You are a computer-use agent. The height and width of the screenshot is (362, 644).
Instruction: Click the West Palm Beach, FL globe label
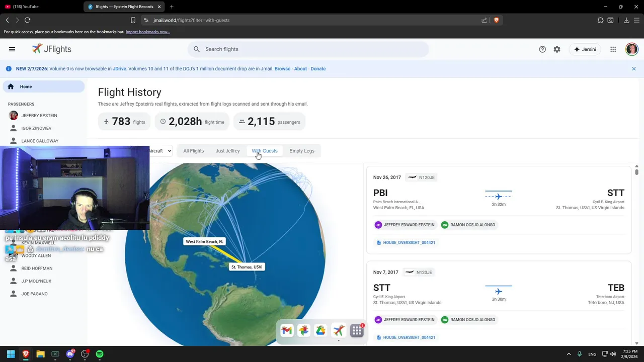tap(204, 242)
